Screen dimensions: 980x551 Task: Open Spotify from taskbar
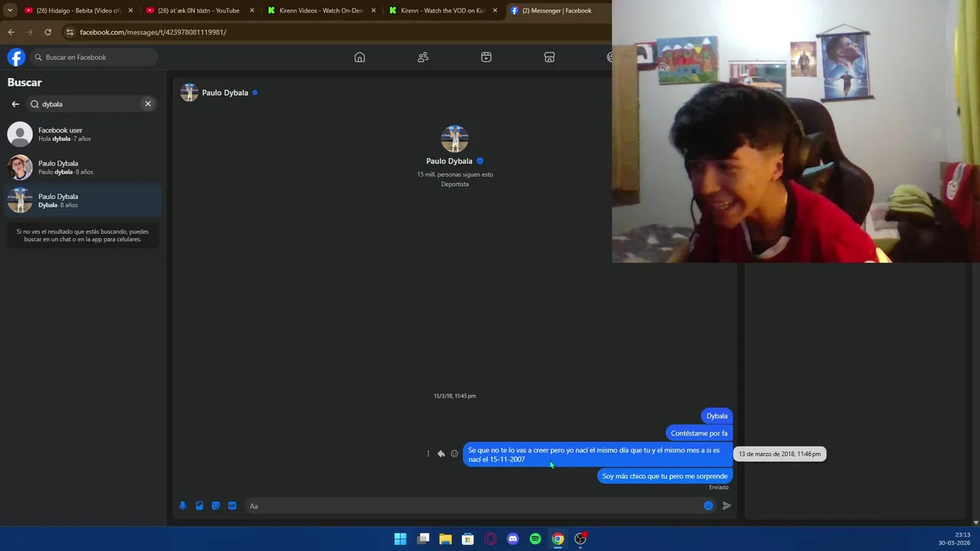(x=535, y=539)
